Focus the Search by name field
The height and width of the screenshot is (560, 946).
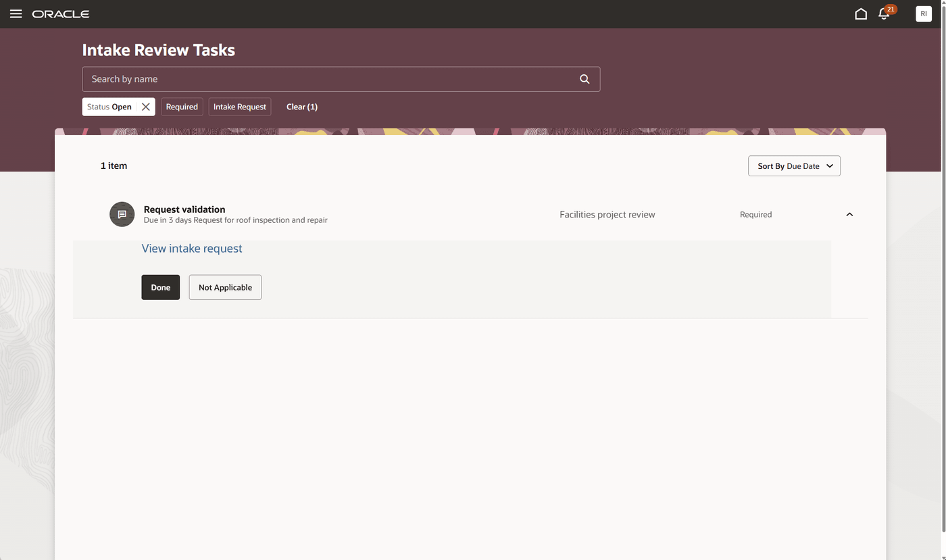point(341,79)
